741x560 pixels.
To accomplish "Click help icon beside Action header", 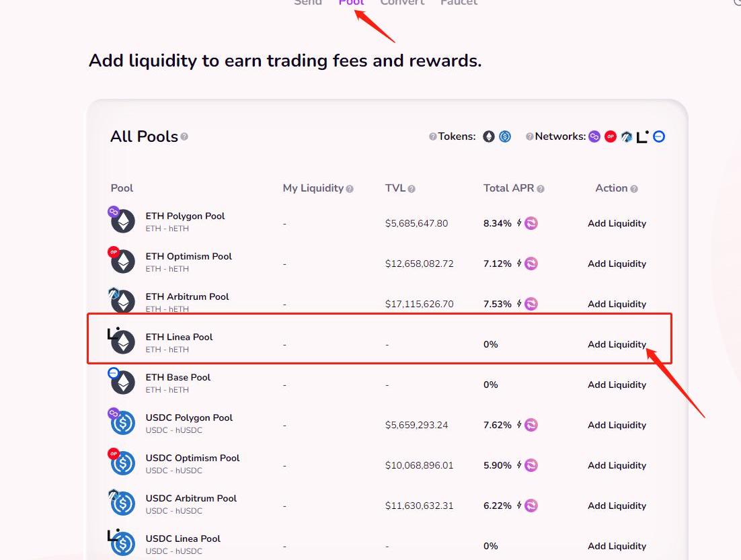I will coord(634,189).
